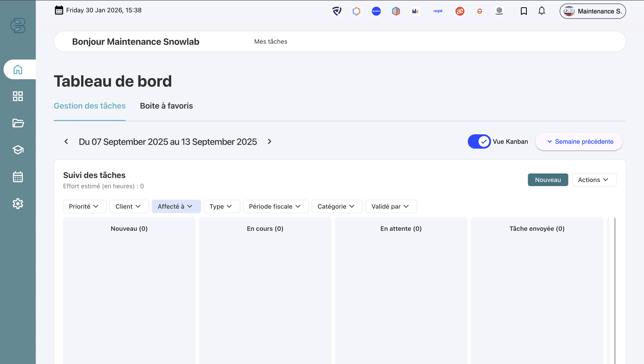Open the home icon in sidebar
The height and width of the screenshot is (364, 644).
18,69
